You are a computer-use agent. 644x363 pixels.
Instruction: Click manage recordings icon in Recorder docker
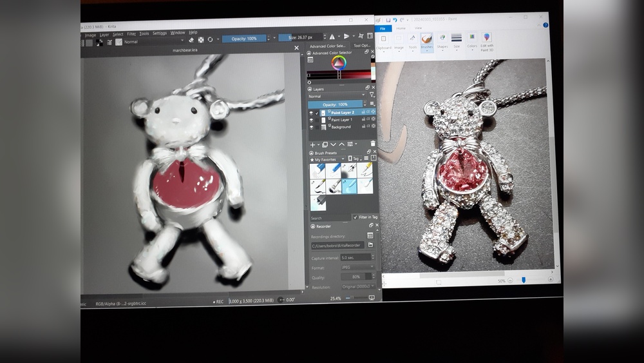click(370, 235)
